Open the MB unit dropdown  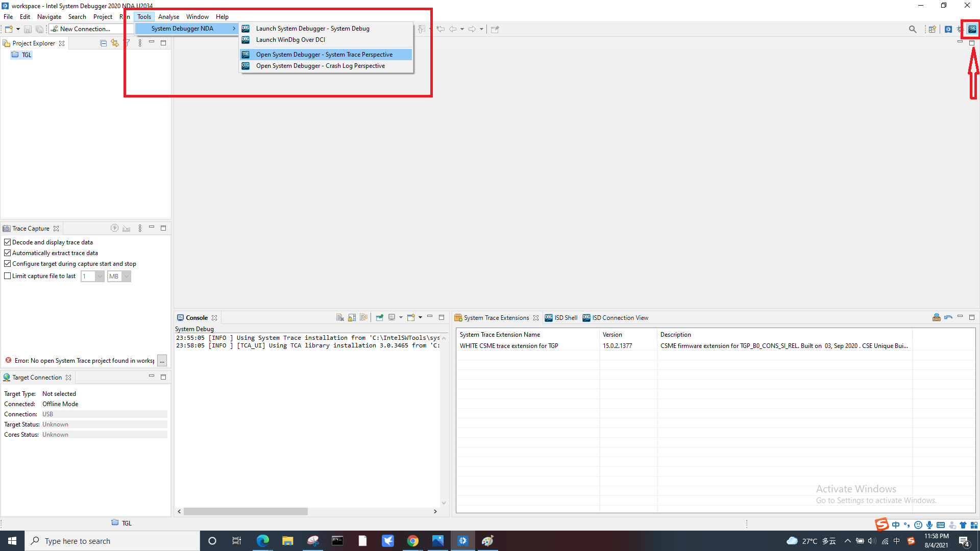[126, 276]
